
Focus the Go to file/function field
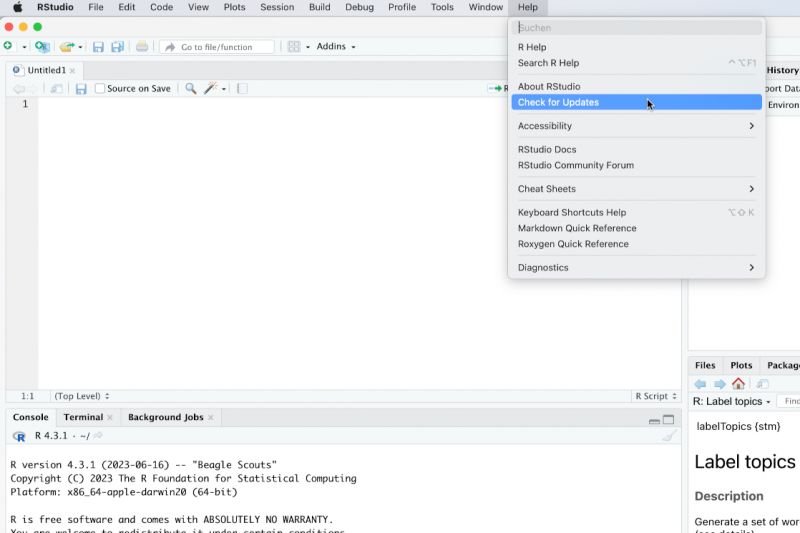217,47
